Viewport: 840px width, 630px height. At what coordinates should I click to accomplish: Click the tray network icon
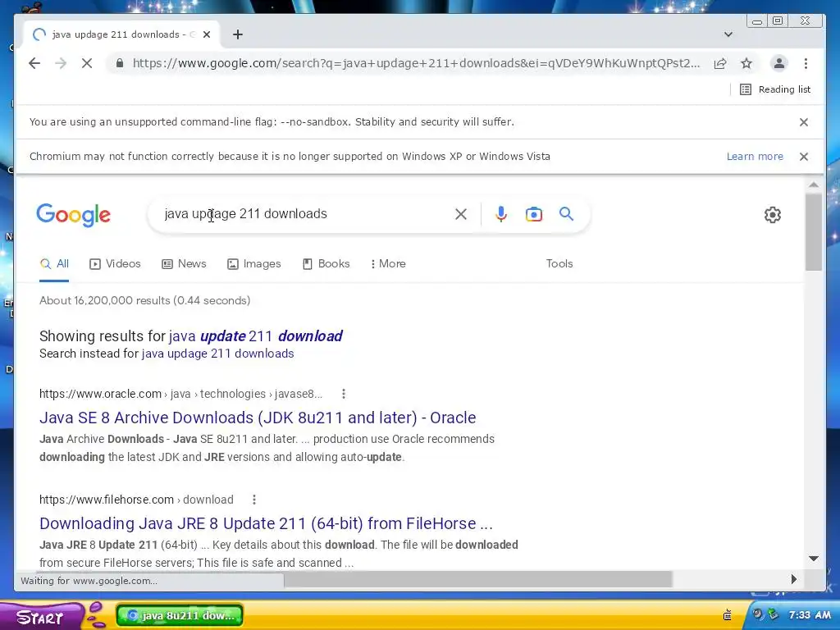point(773,614)
